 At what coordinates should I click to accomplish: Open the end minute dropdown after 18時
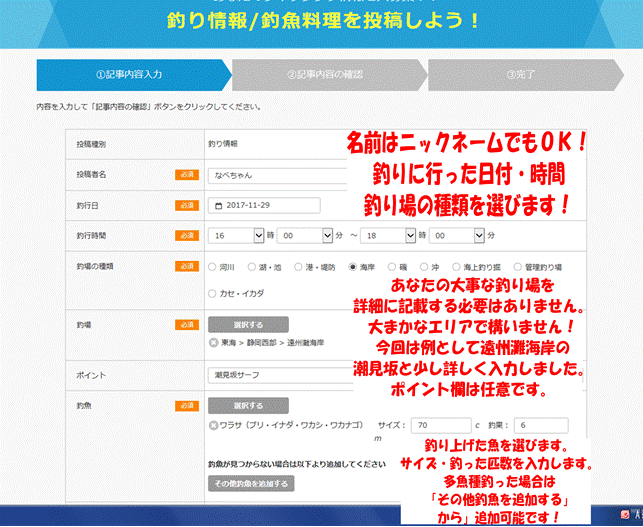[x=457, y=236]
